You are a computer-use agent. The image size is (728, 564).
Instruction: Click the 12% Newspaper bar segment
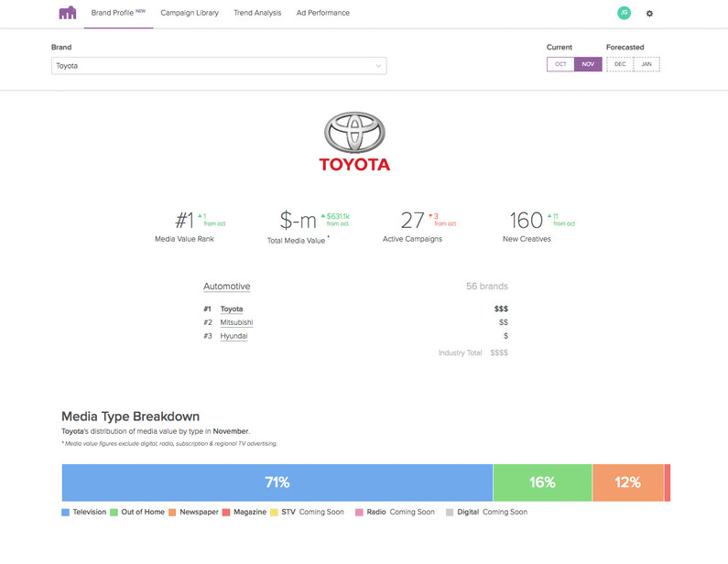pos(628,483)
